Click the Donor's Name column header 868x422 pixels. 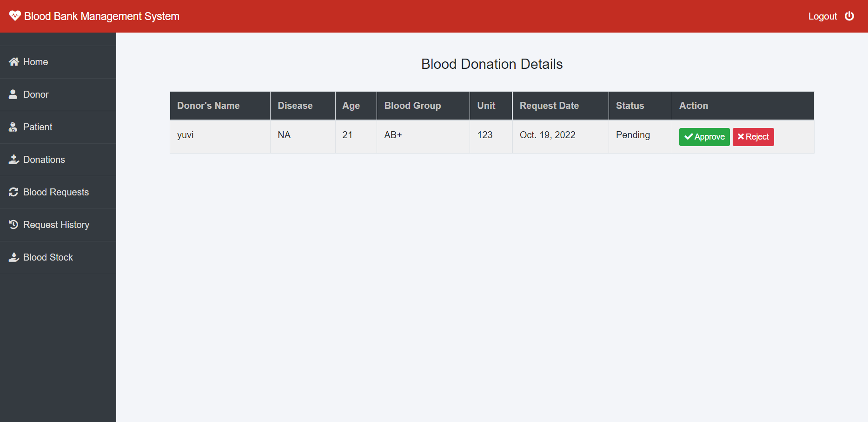tap(208, 106)
